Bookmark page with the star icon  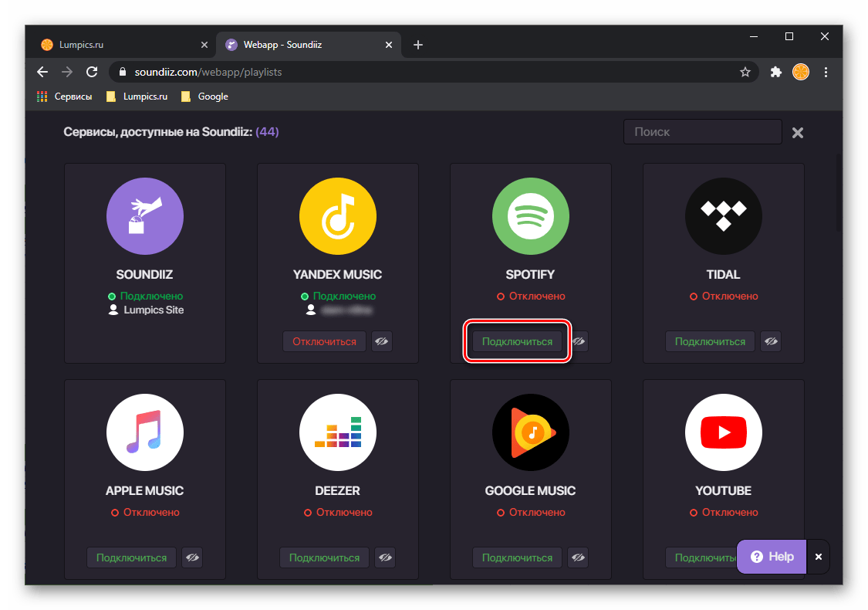click(745, 72)
